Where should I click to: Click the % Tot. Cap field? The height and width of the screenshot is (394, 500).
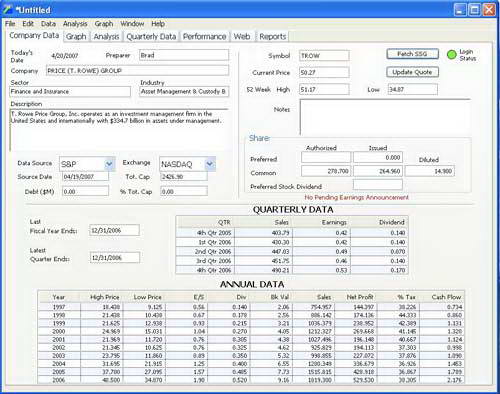(x=184, y=192)
